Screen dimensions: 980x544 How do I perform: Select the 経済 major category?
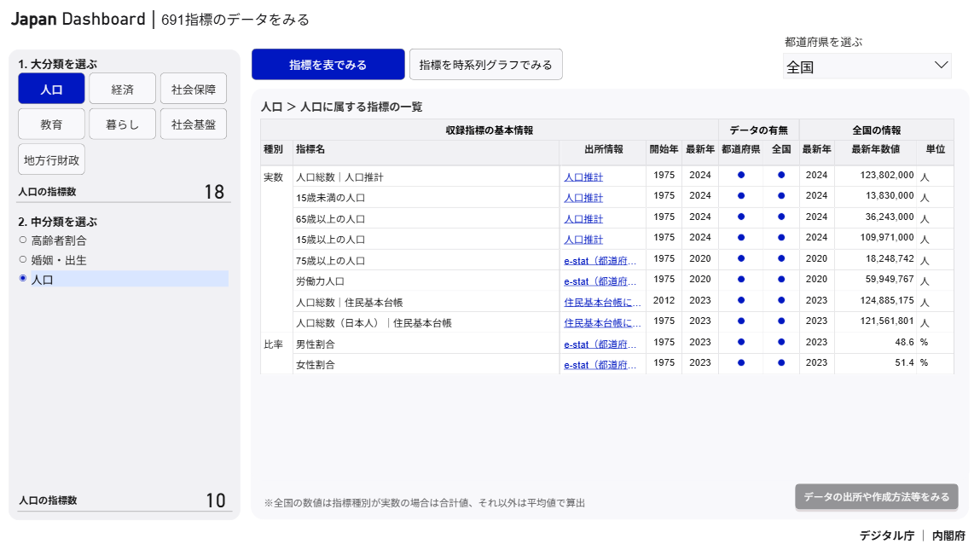tap(121, 88)
